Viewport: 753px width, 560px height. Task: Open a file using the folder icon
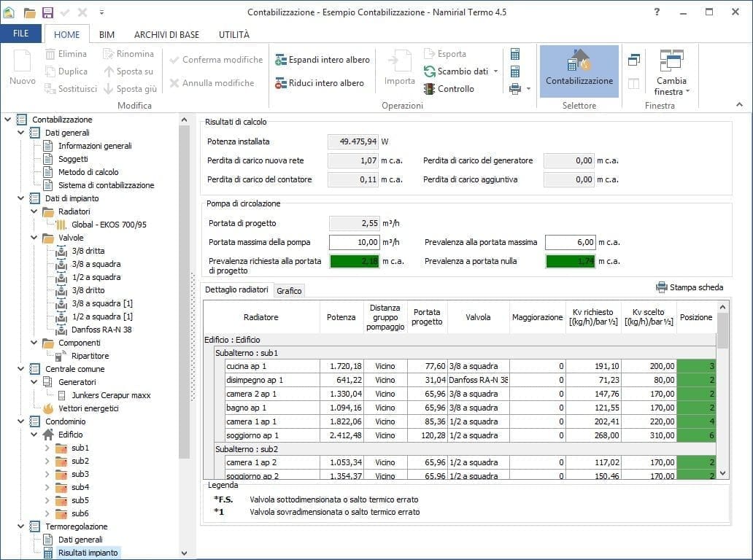pos(28,12)
